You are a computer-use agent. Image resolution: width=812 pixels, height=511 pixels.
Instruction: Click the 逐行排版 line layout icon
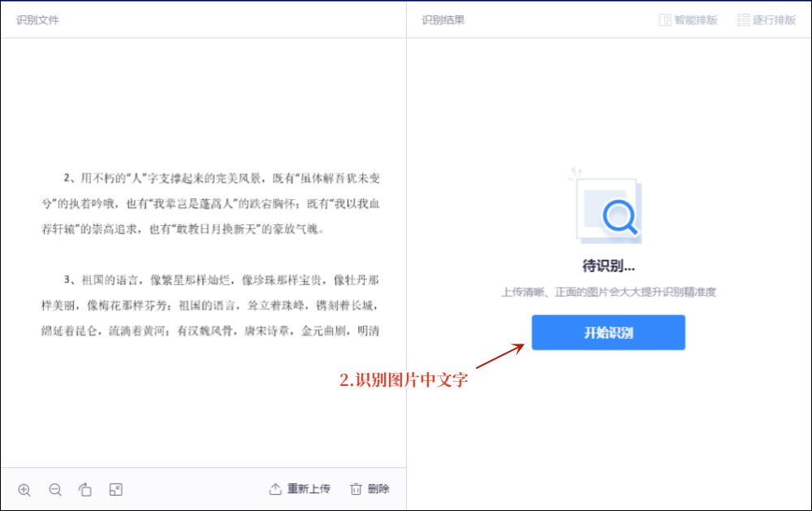click(x=741, y=19)
